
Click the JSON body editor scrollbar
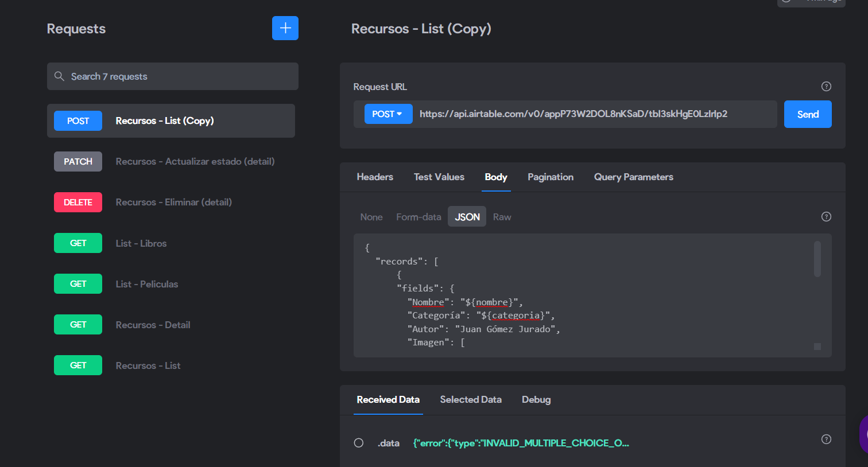pyautogui.click(x=817, y=259)
